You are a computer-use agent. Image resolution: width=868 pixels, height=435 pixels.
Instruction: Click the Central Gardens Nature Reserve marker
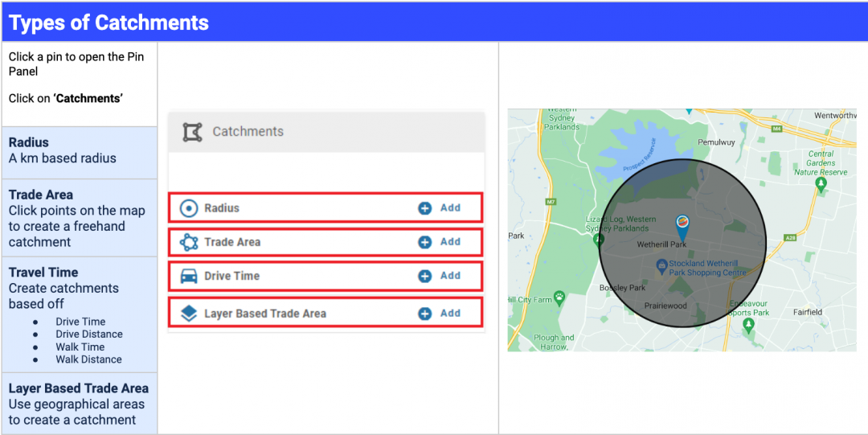pyautogui.click(x=821, y=184)
